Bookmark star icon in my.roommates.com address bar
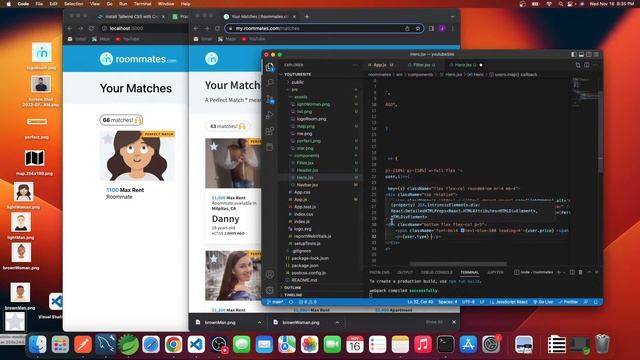Screen dimensions: 640x360 point(418,29)
